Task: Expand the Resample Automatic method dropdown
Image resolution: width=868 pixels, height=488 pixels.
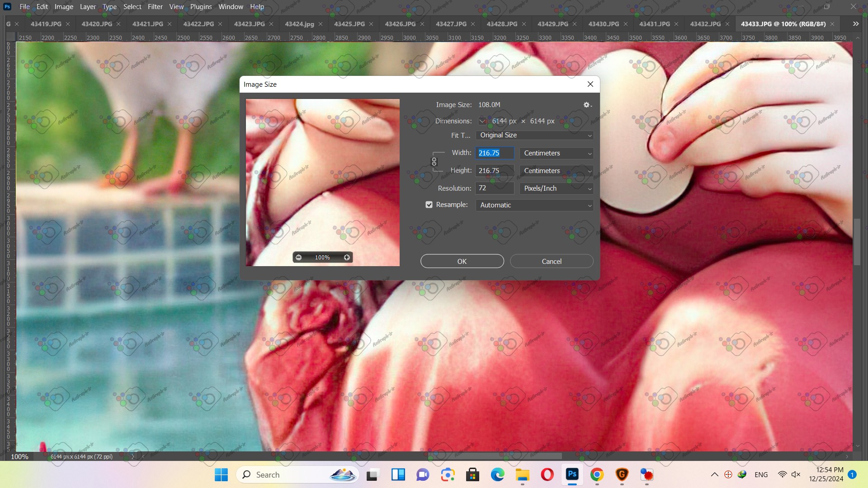Action: (534, 205)
